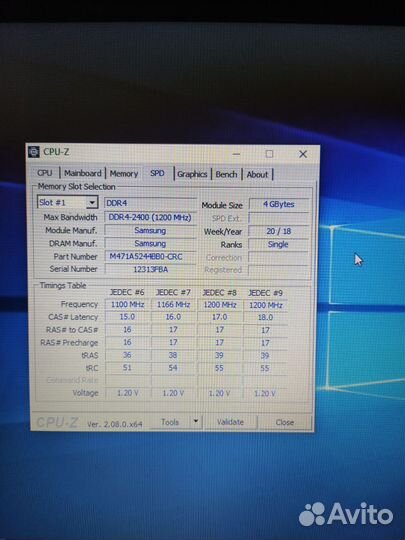Click CAS# Latency value 17.0
The height and width of the screenshot is (540, 405).
coord(220,317)
